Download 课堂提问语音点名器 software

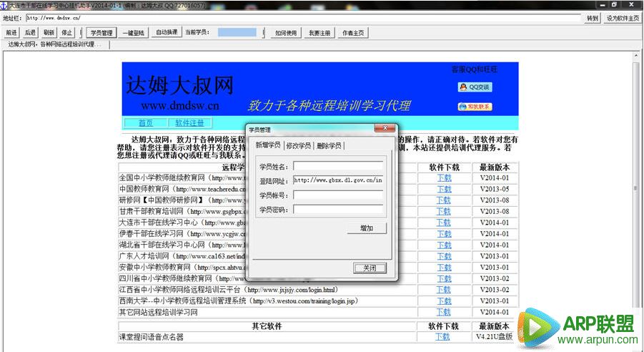(x=442, y=337)
